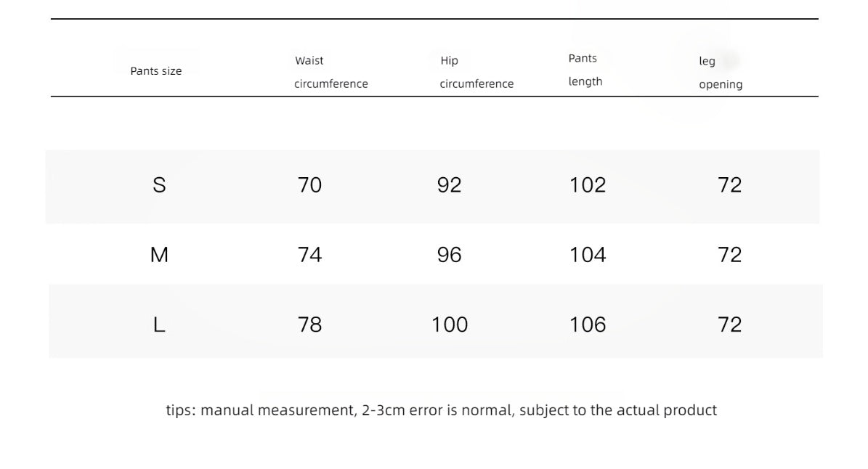
Task: Select pants length value 106
Action: (588, 325)
